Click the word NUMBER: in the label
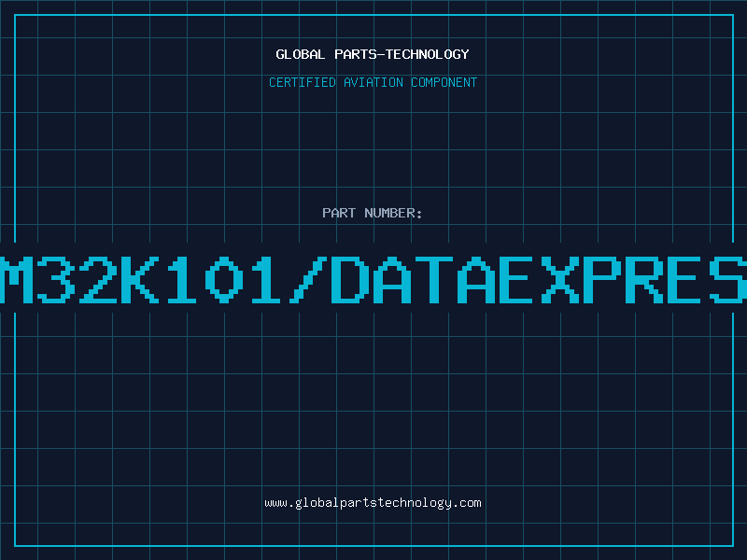The image size is (747, 560). (392, 214)
